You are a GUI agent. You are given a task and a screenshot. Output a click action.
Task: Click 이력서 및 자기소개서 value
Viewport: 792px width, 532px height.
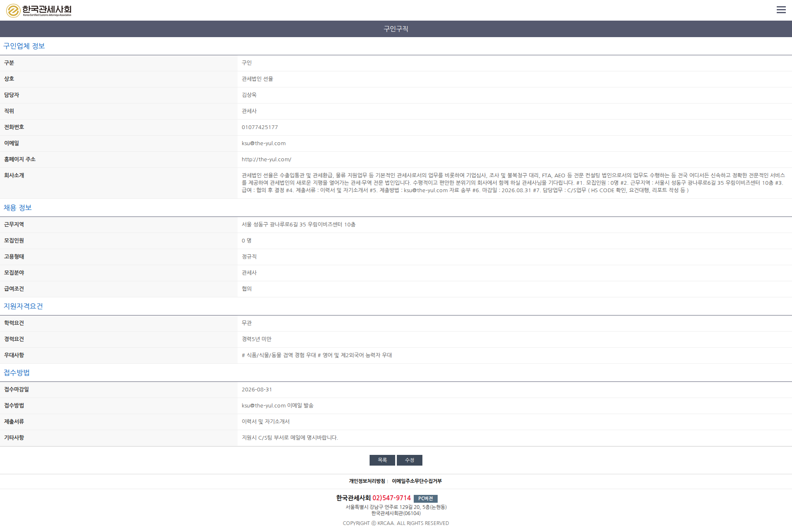(x=266, y=422)
